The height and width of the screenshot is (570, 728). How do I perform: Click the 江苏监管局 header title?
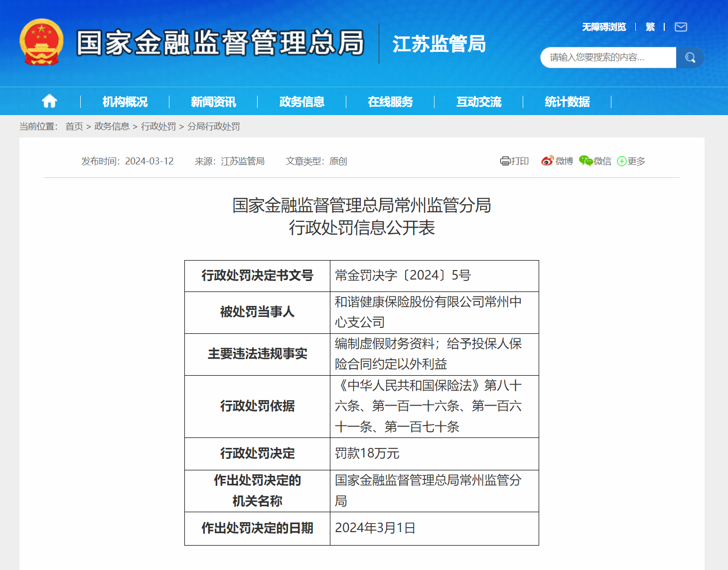[x=439, y=44]
